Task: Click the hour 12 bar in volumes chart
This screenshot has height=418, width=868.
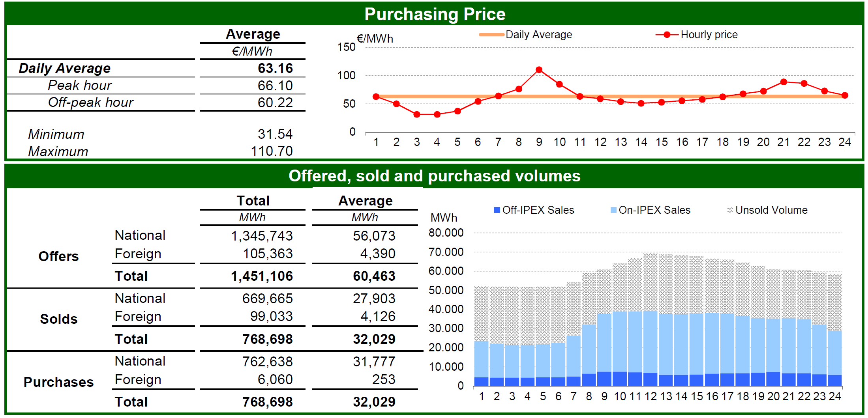Action: pyautogui.click(x=651, y=319)
